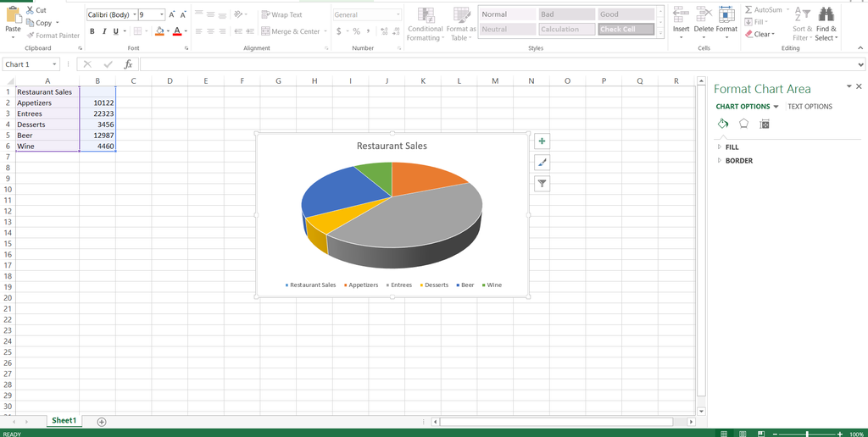
Task: Apply the Comma Style format
Action: click(368, 31)
